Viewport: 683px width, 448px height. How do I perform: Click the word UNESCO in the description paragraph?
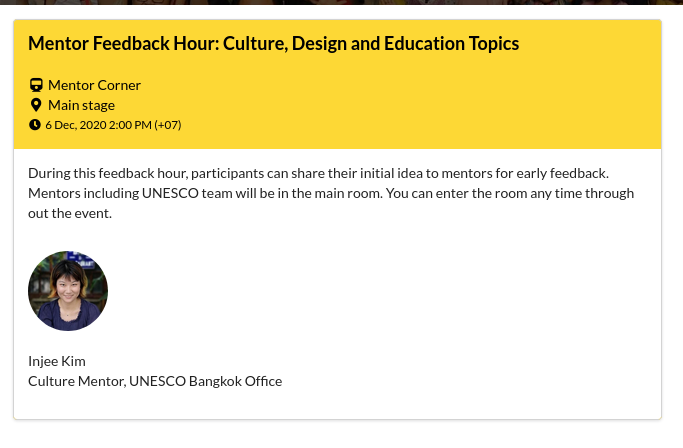[x=170, y=193]
